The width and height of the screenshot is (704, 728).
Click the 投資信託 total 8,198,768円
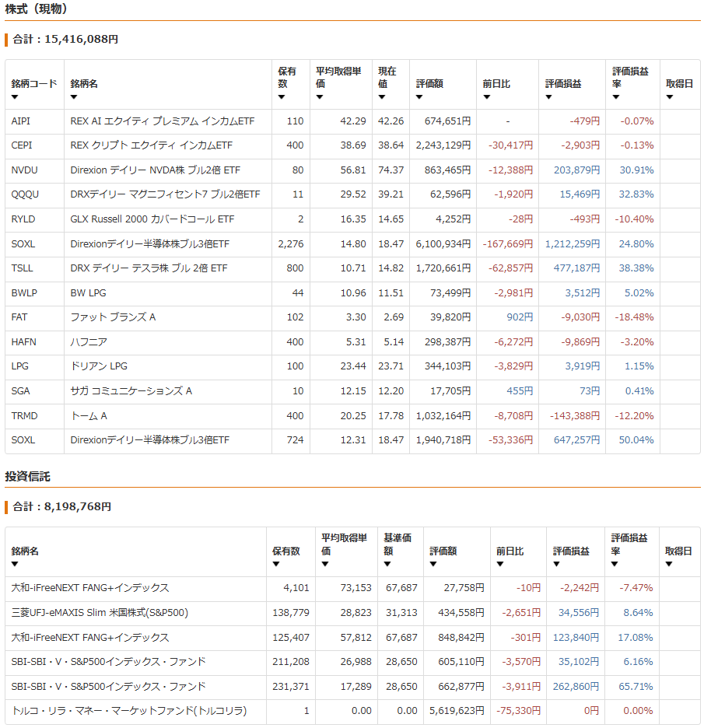(61, 506)
